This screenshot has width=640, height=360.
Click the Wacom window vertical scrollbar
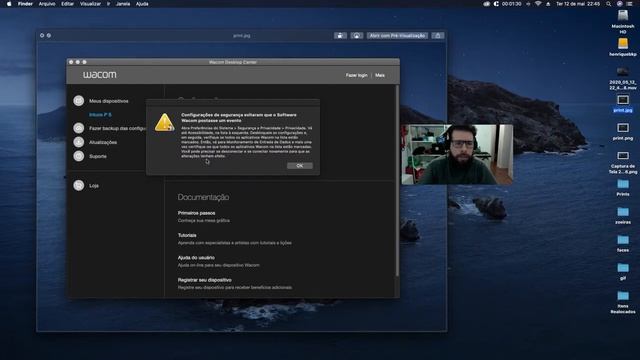click(x=397, y=180)
